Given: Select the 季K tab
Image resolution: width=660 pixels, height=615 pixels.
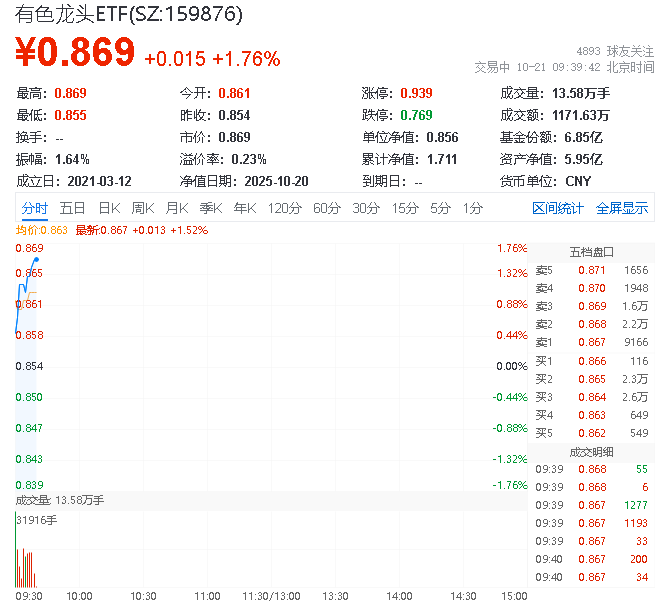Looking at the screenshot, I should click(x=210, y=208).
